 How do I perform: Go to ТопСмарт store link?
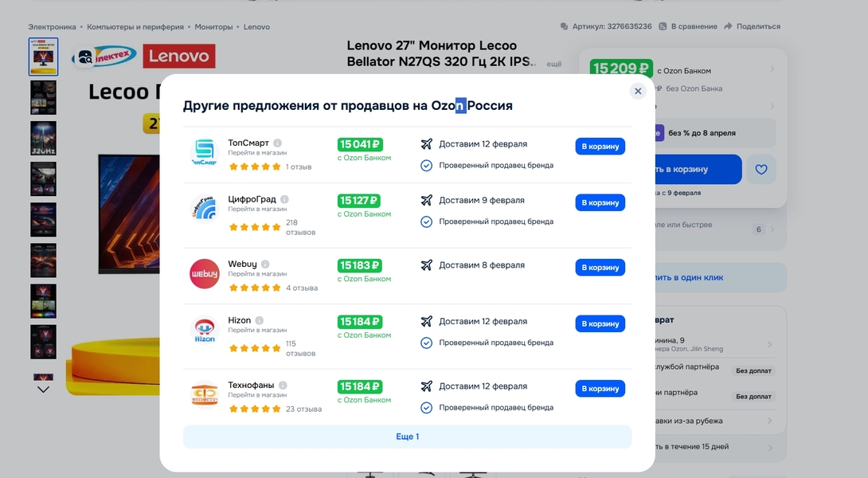pyautogui.click(x=257, y=153)
